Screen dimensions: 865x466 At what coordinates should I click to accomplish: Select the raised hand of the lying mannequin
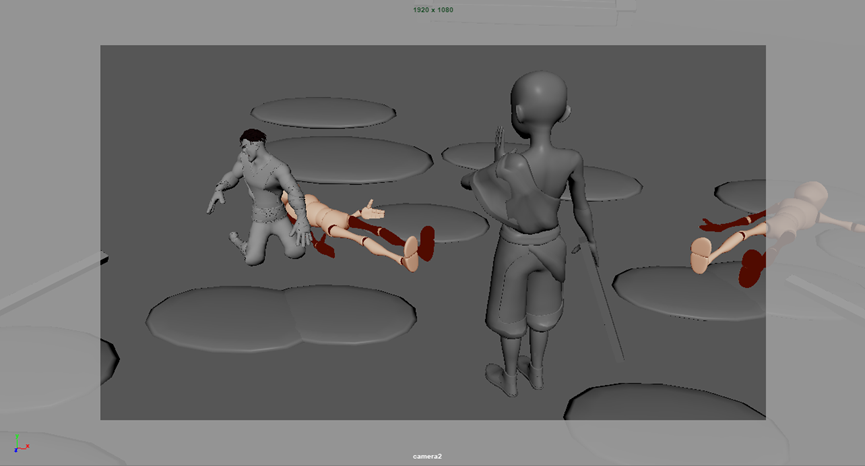coord(371,210)
